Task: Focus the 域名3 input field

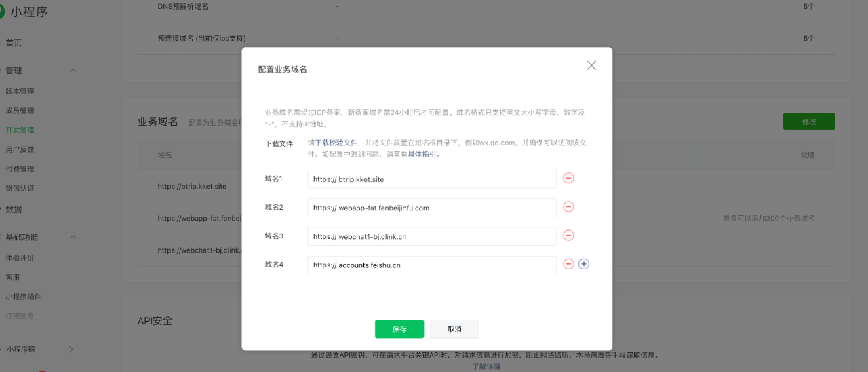Action: click(x=432, y=236)
